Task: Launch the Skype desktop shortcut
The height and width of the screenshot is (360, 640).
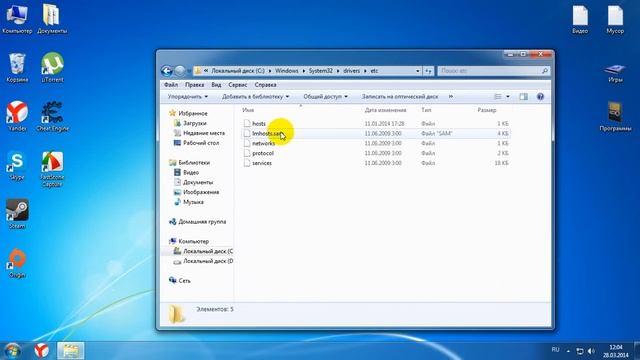Action: point(17,166)
